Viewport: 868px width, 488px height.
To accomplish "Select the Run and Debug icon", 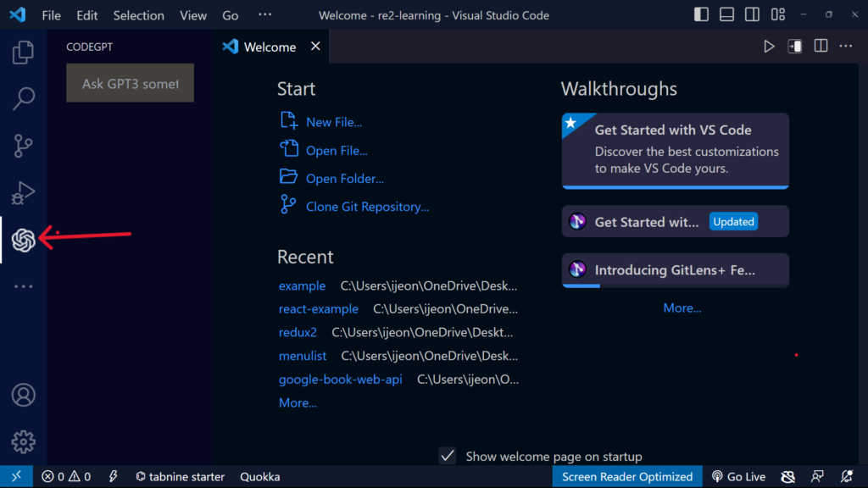I will click(23, 192).
